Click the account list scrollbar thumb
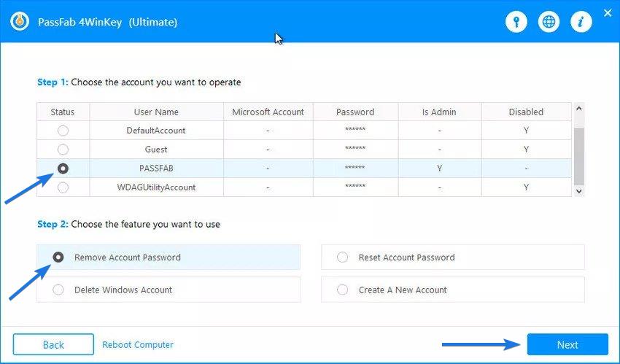This screenshot has width=620, height=364. (x=579, y=156)
